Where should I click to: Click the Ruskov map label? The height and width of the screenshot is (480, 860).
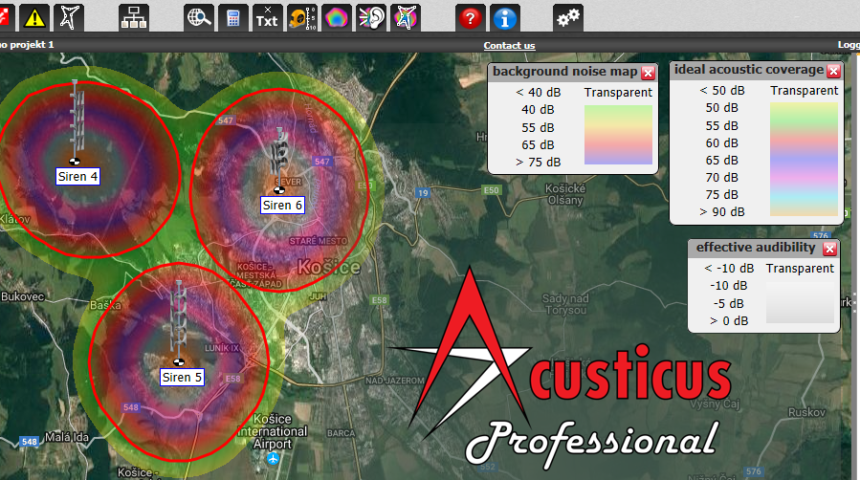coord(806,412)
